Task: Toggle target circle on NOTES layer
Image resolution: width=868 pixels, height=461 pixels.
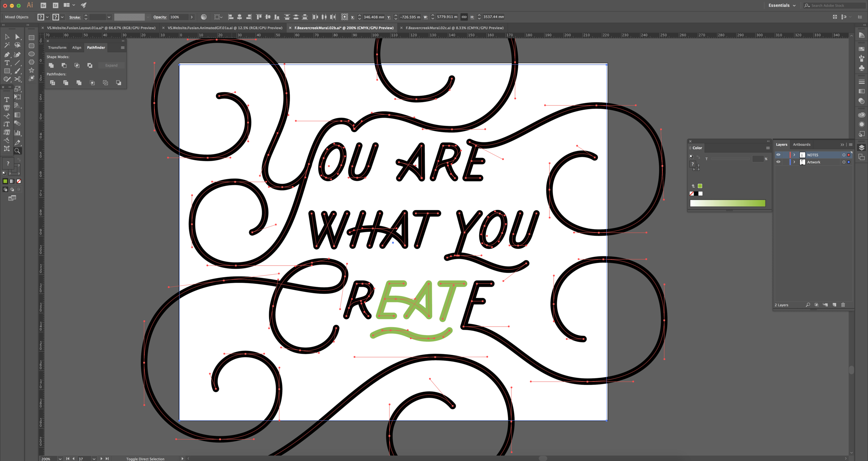Action: point(844,155)
